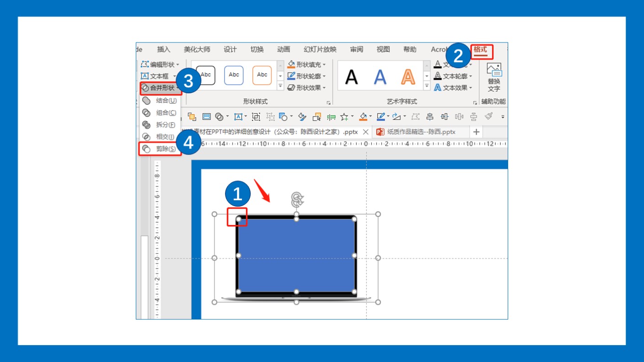Viewport: 644px width, 362px height.
Task: Click the group objects icon in quick toolbar
Action: [x=256, y=117]
